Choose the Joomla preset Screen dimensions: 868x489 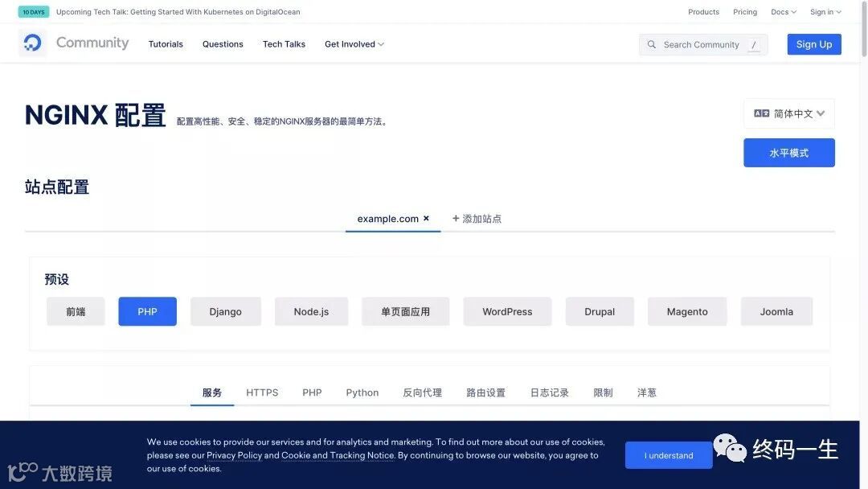tap(776, 312)
